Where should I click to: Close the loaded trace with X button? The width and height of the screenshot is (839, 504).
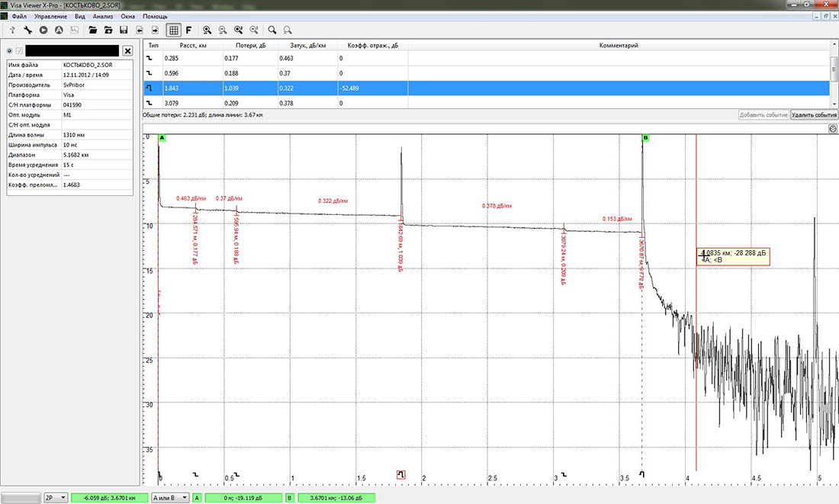coord(127,50)
